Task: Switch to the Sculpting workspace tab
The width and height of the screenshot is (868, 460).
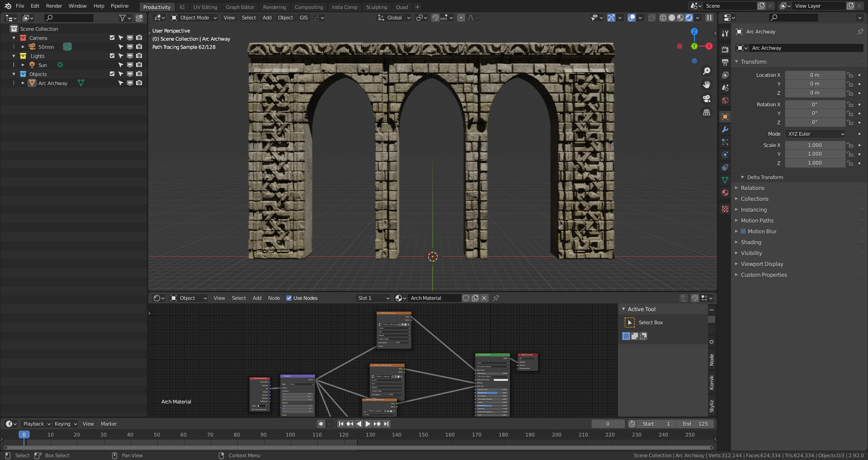Action: pyautogui.click(x=377, y=7)
